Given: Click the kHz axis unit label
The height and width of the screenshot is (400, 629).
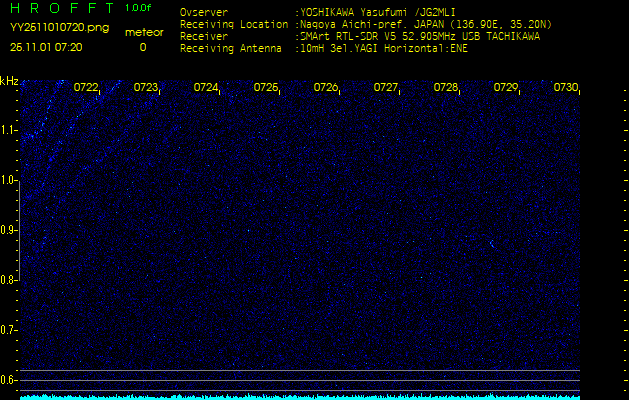Looking at the screenshot, I should pos(9,81).
